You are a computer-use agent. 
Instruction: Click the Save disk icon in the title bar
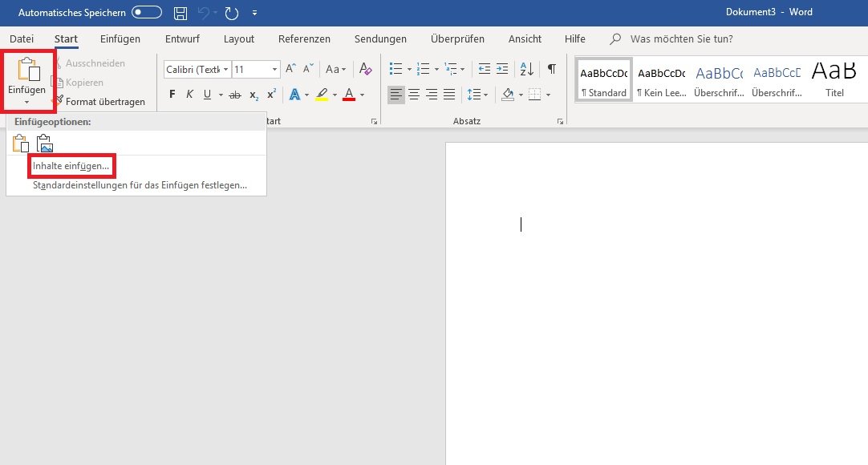coord(180,13)
